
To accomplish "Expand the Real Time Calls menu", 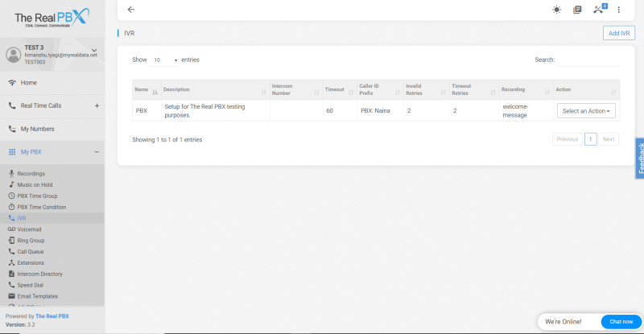I will pyautogui.click(x=97, y=105).
